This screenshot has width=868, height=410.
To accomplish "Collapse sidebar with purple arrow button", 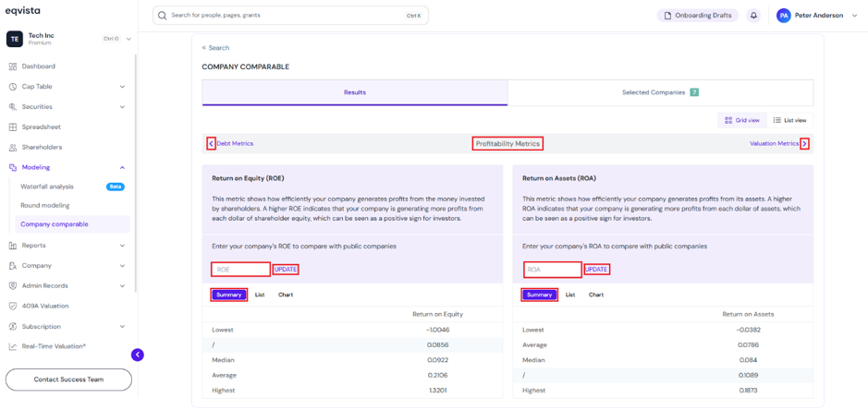I will point(138,355).
